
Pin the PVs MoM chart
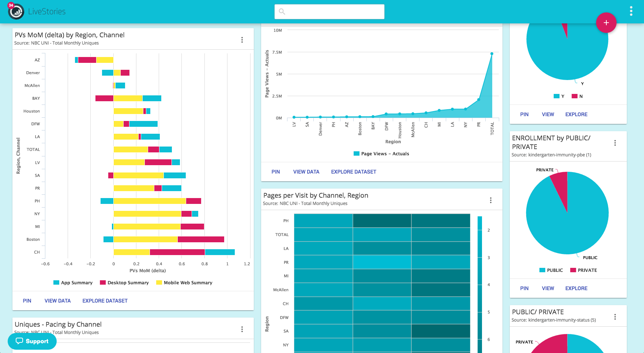(27, 301)
